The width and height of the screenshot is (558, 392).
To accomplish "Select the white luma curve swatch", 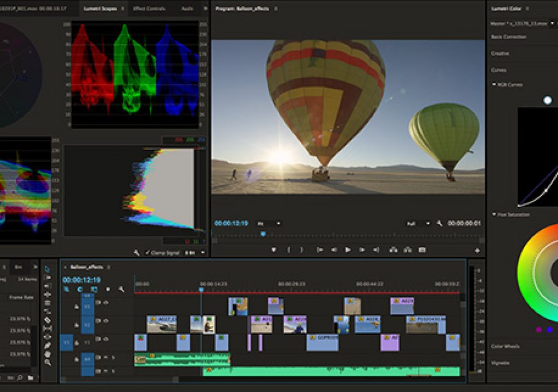I will [548, 100].
